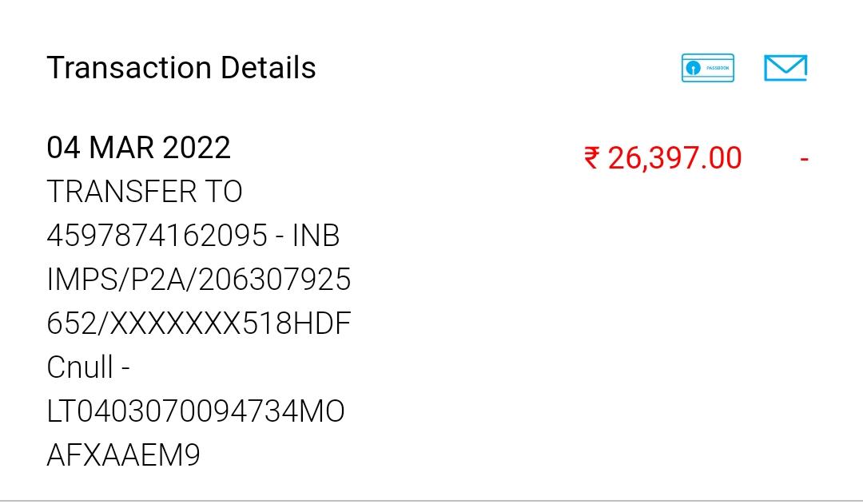Click the email envelope icon

(785, 68)
